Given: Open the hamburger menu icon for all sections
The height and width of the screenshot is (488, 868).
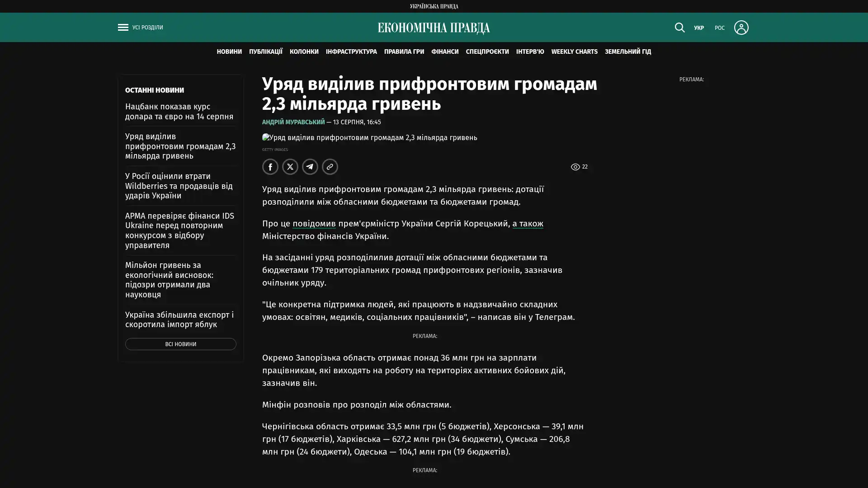Looking at the screenshot, I should pyautogui.click(x=123, y=28).
